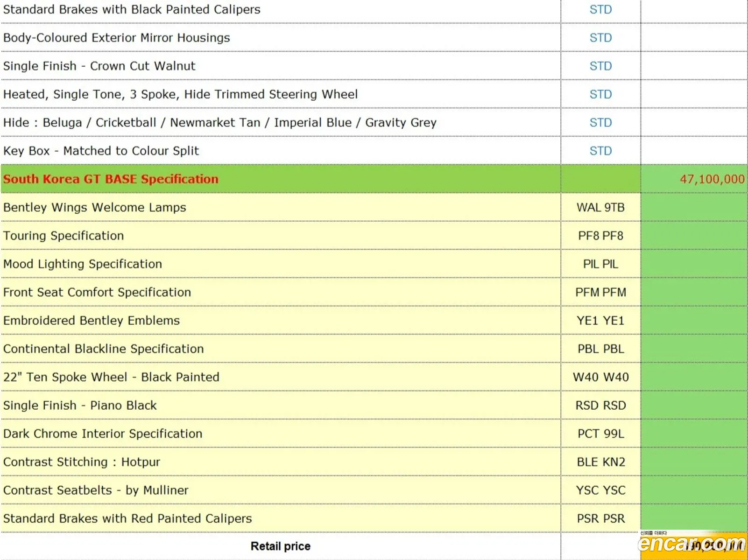The width and height of the screenshot is (748, 560).
Task: Click the 'PF8 PF8' option code
Action: 600,236
